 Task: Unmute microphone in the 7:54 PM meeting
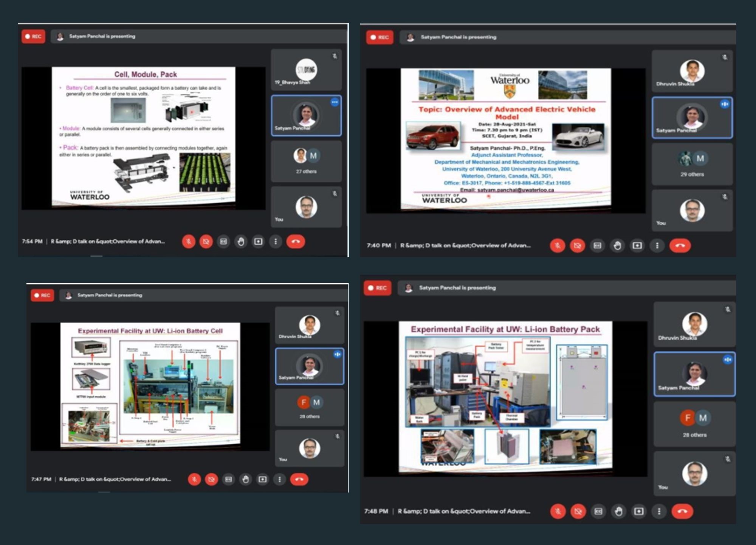[x=189, y=241]
